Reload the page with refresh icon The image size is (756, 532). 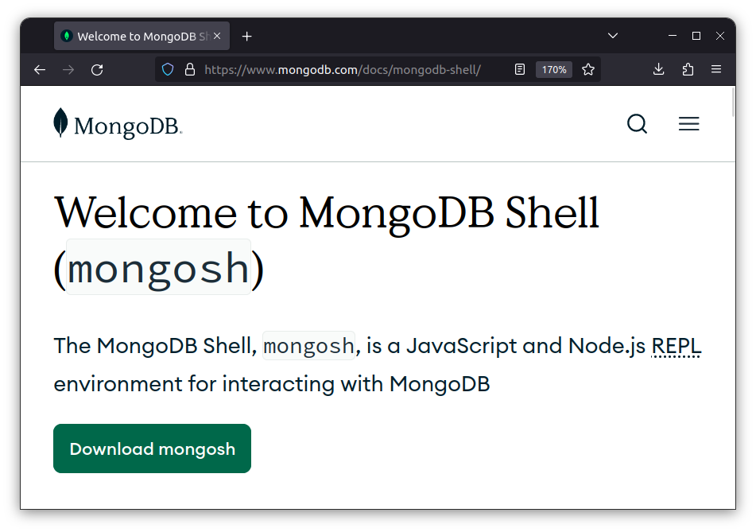(97, 70)
